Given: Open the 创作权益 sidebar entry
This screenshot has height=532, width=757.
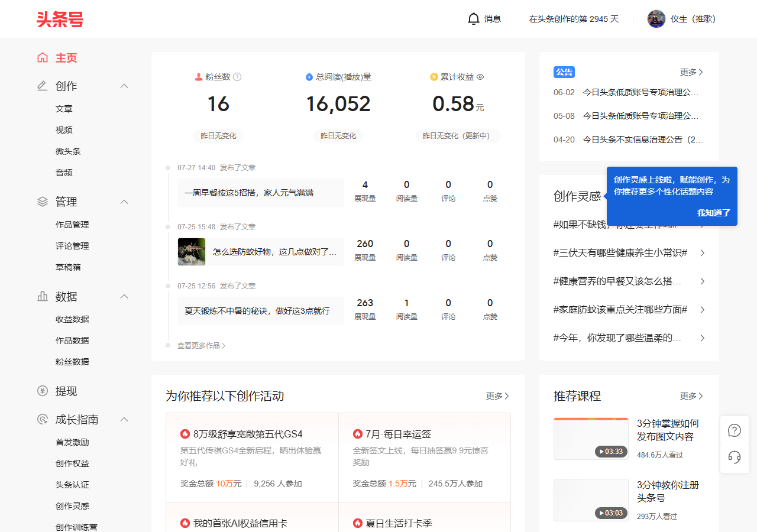Looking at the screenshot, I should click(72, 463).
